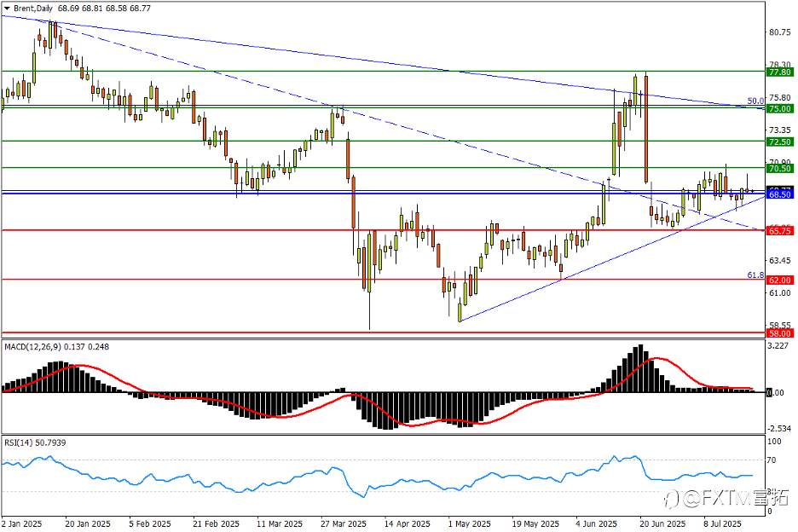Viewport: 798px width, 532px height.
Task: Click the 61.00 price axis value
Action: pyautogui.click(x=780, y=292)
